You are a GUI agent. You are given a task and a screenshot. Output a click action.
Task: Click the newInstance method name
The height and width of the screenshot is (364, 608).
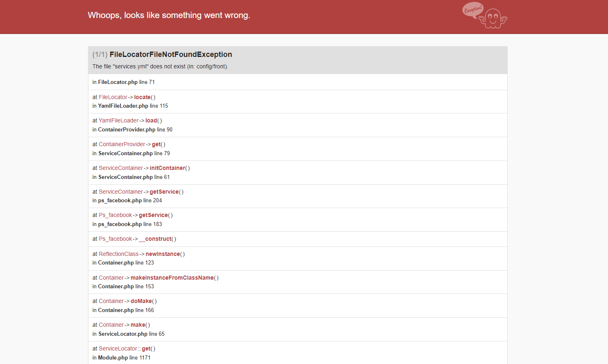[163, 254]
